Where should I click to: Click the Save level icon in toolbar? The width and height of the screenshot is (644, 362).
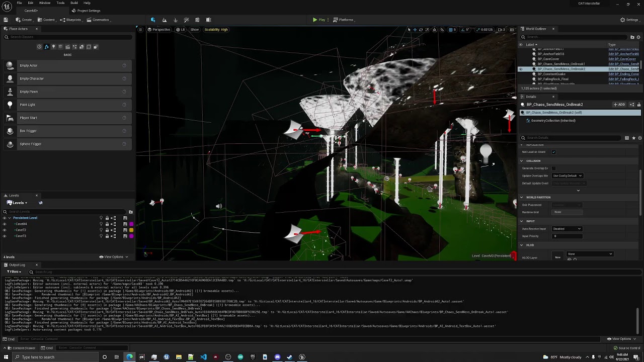tap(6, 20)
